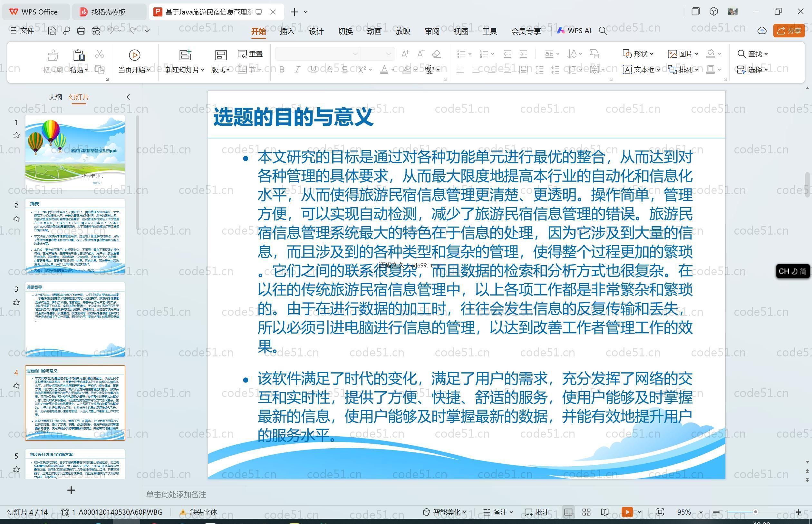Click the increase font size icon
This screenshot has width=812, height=524.
[405, 54]
